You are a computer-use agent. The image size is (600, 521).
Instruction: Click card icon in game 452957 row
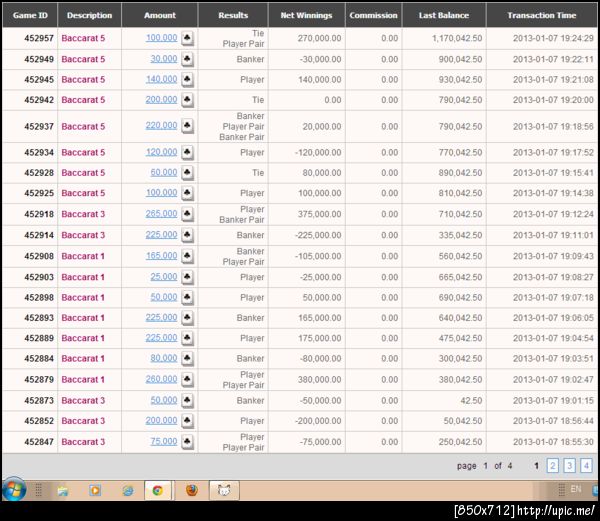[187, 38]
